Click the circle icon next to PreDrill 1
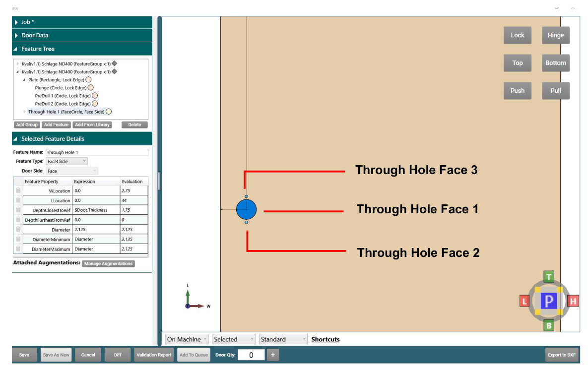 (95, 96)
